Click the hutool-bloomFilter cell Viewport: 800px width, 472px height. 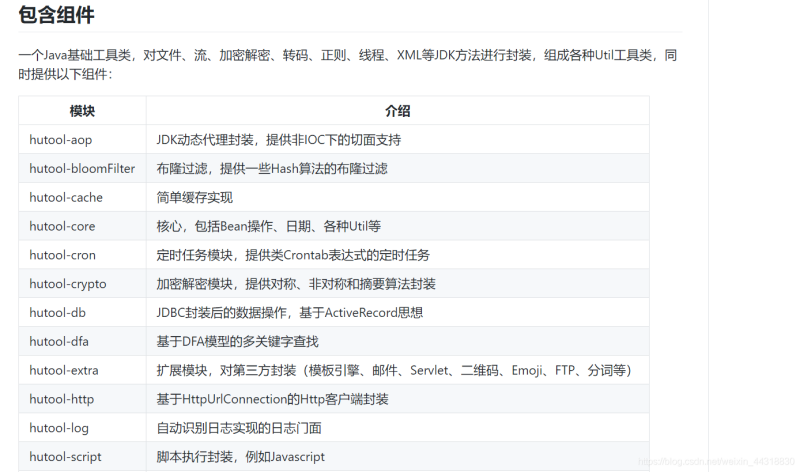click(82, 168)
